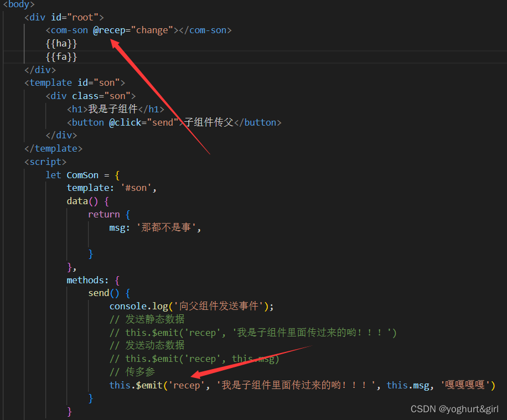
Task: Click this.msg in the active emit line
Action: 408,385
